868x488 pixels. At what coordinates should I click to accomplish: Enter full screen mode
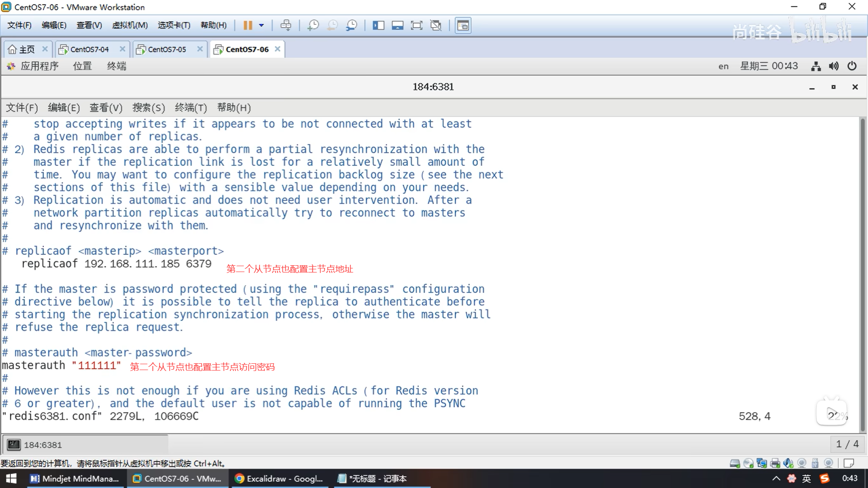[416, 25]
